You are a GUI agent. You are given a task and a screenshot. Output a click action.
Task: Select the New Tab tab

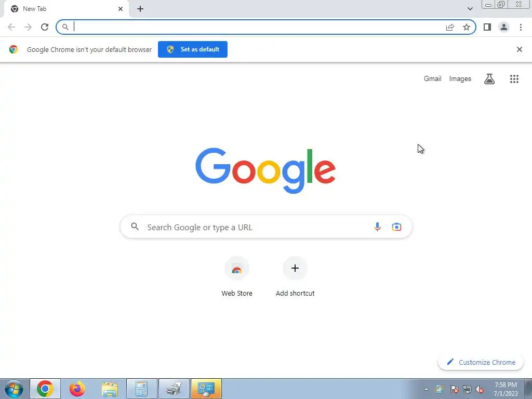66,9
